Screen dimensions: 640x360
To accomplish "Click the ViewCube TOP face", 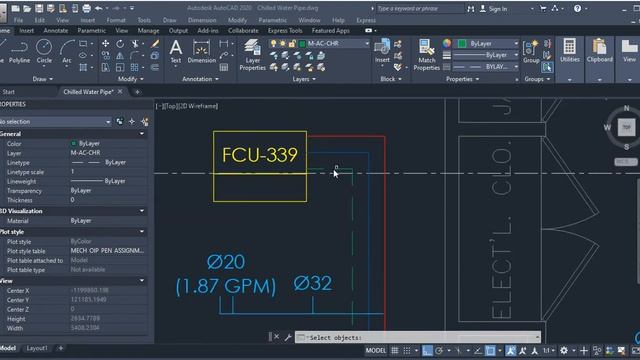I will click(626, 127).
